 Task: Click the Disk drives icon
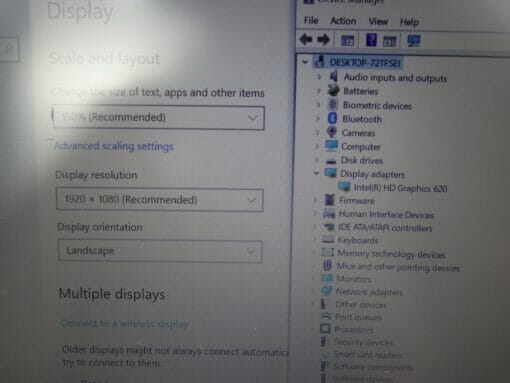pos(331,161)
